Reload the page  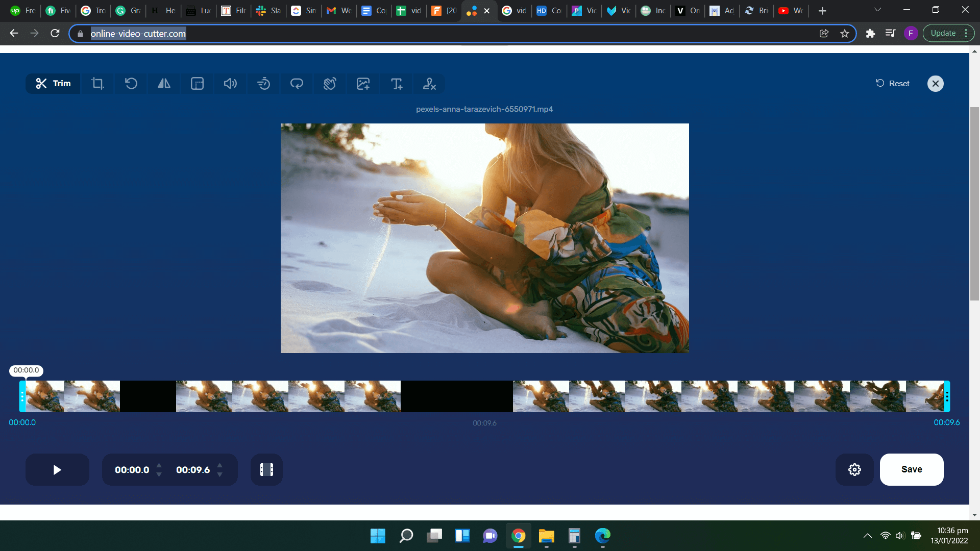[55, 34]
